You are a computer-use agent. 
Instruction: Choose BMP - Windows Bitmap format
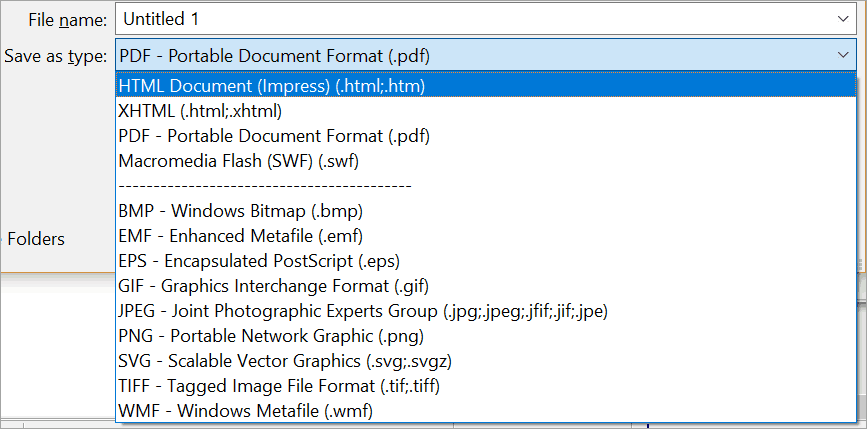pyautogui.click(x=485, y=211)
